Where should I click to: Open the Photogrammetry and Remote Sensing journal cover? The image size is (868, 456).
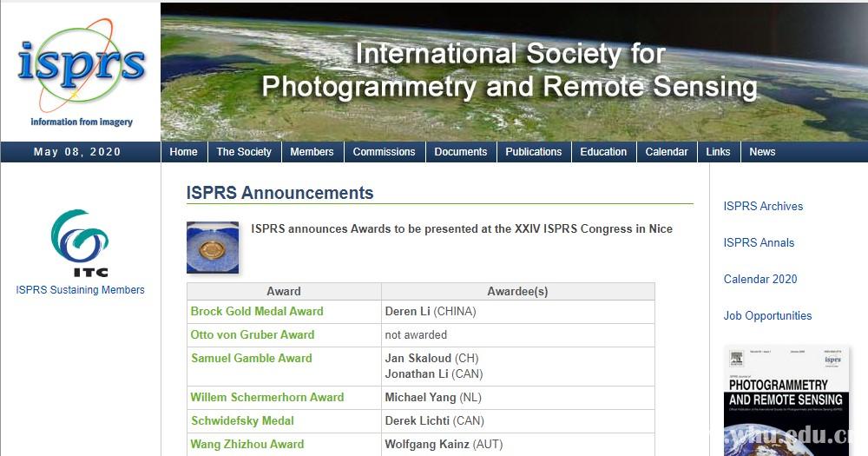(785, 400)
